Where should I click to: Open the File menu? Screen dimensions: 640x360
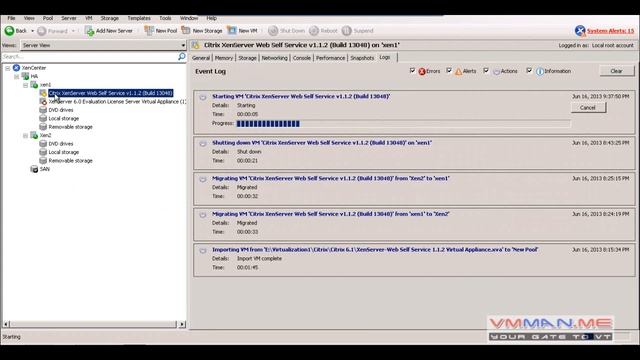point(11,18)
